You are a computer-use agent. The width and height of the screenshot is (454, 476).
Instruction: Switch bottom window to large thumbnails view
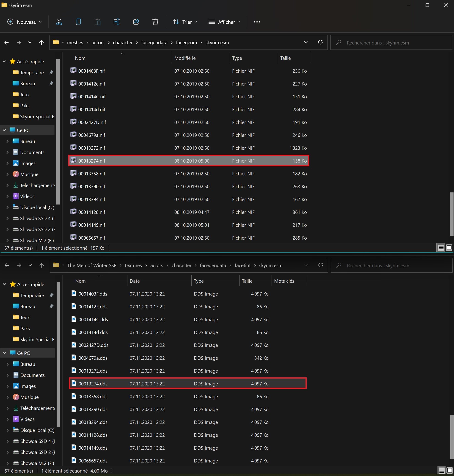click(x=449, y=470)
